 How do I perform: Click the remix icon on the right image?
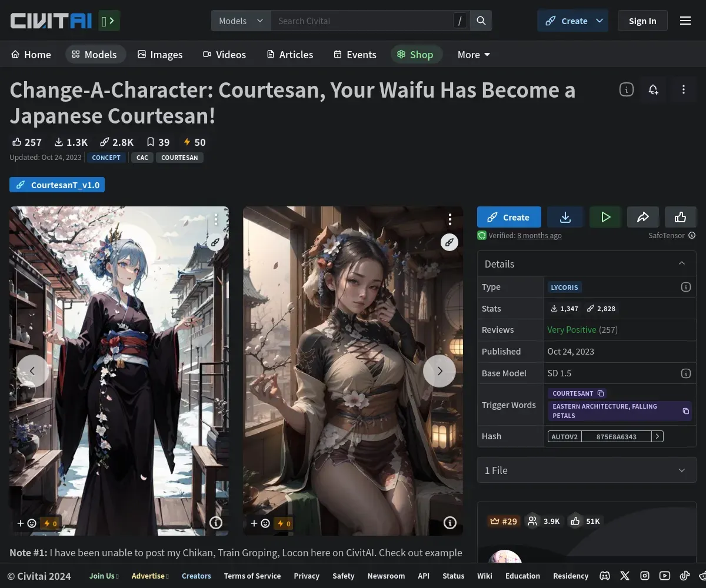(449, 242)
